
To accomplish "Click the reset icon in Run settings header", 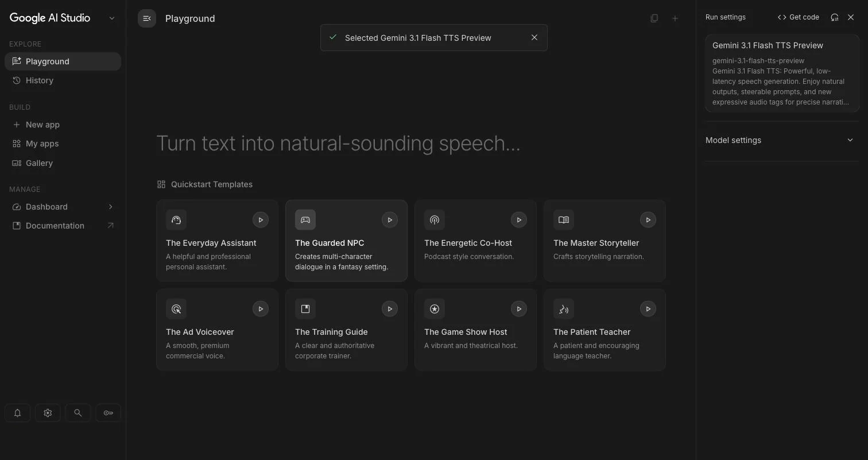I will click(835, 17).
